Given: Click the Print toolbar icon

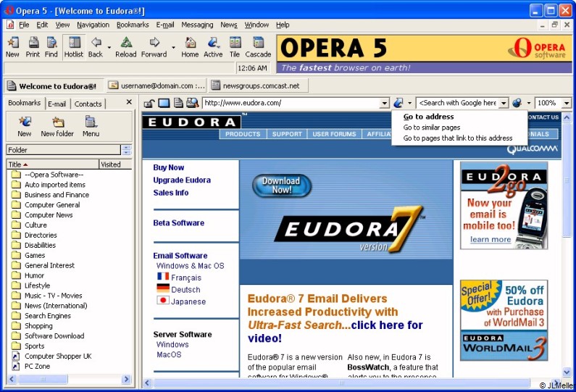Looking at the screenshot, I should 33,47.
